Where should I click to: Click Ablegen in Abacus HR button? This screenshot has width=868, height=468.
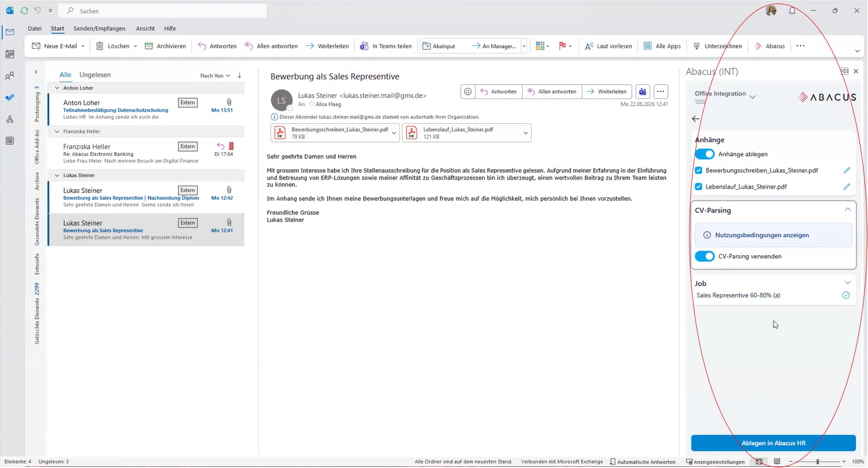click(x=773, y=443)
